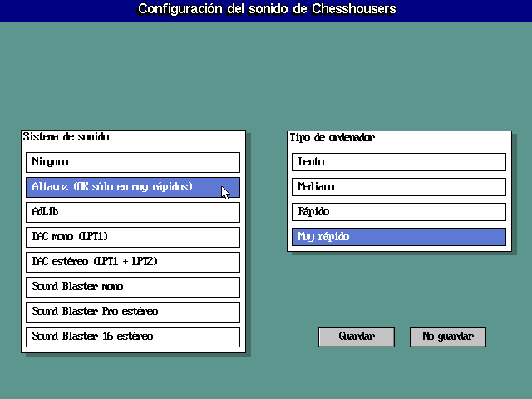Viewport: 532px width, 399px height.
Task: Click the Configuración del sonido title
Action: click(267, 9)
